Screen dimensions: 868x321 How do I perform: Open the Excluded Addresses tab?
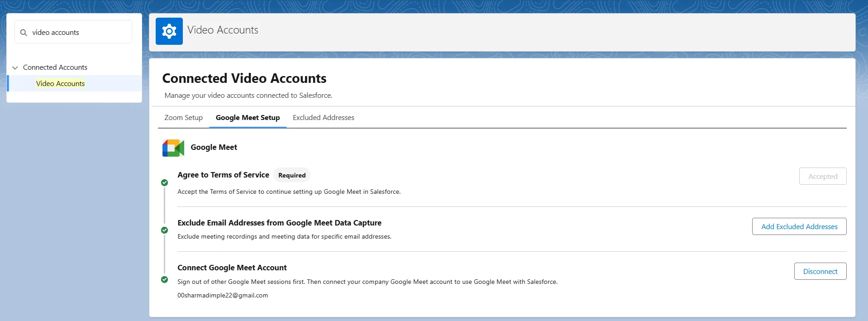pyautogui.click(x=323, y=118)
